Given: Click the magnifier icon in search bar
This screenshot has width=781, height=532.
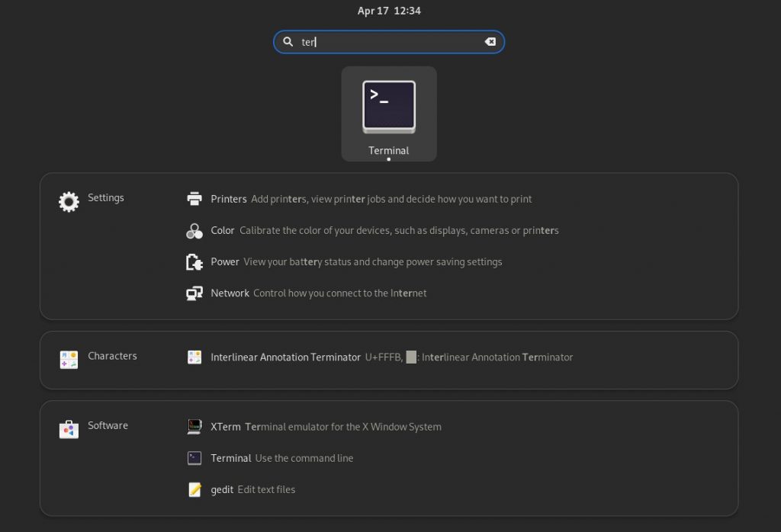Looking at the screenshot, I should pyautogui.click(x=288, y=42).
